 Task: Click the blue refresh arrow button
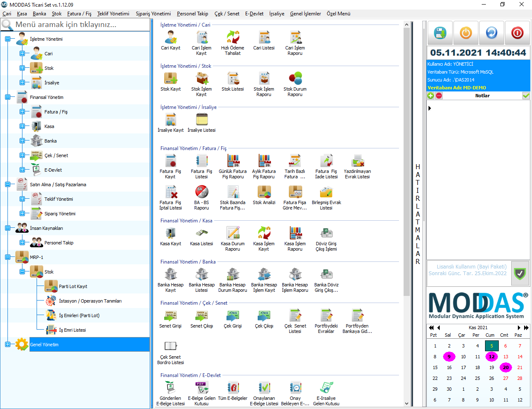coord(492,33)
